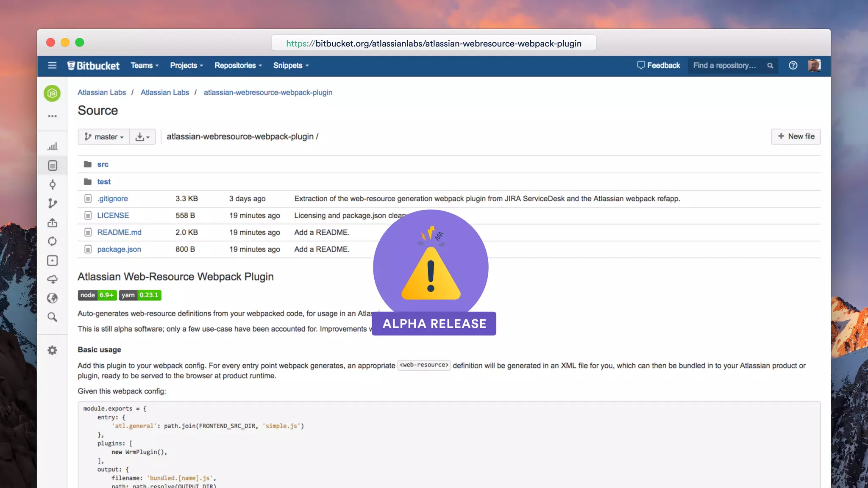
Task: Click the window's yellow minimize button
Action: coord(65,42)
